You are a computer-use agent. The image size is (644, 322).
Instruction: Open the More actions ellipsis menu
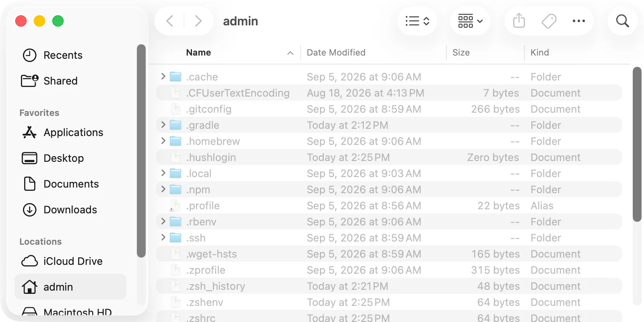pos(579,21)
